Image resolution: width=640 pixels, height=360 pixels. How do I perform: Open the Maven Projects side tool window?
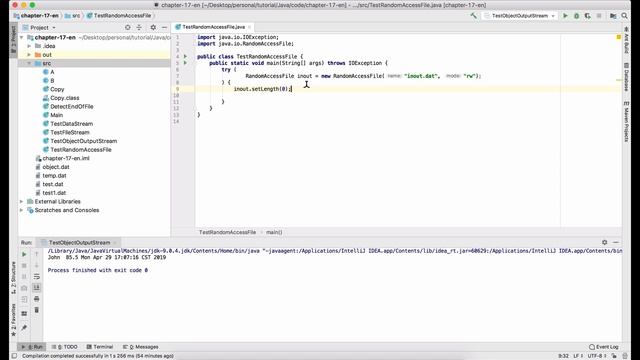click(x=627, y=122)
